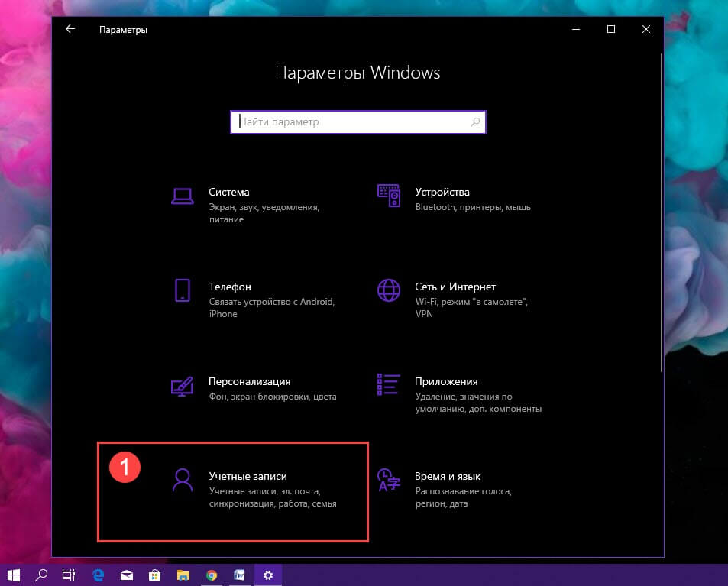The image size is (728, 586).
Task: Click 'Связать устройство с Android, iPhone' text
Action: coord(272,308)
